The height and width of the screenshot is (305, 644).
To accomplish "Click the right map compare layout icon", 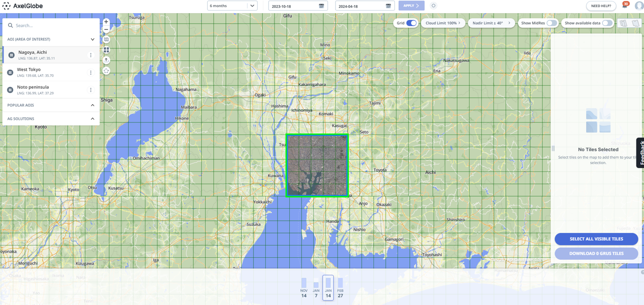I will pos(635,23).
